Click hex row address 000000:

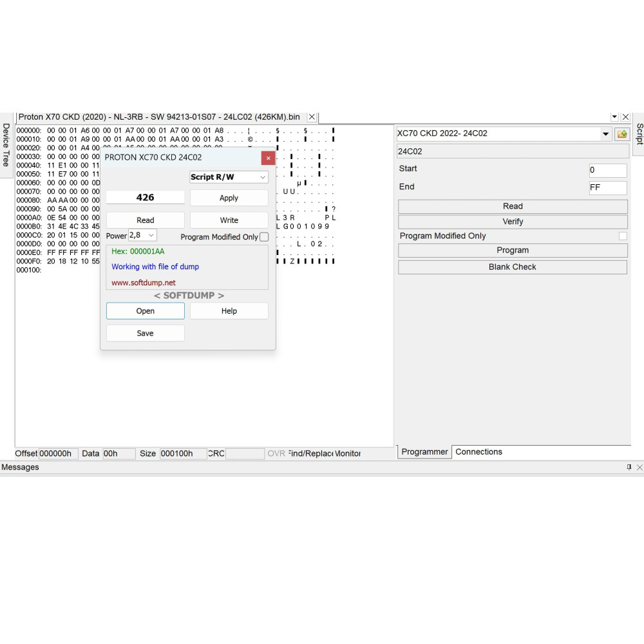[x=29, y=131]
